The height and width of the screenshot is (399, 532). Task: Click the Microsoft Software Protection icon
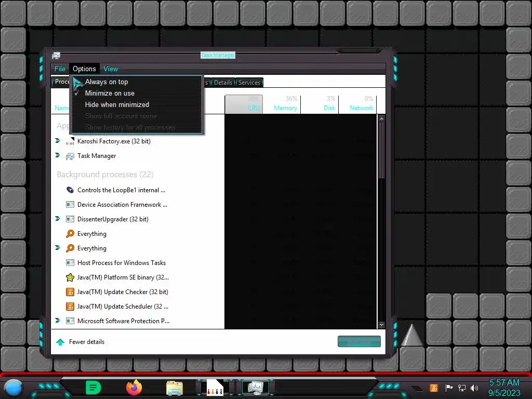point(70,321)
